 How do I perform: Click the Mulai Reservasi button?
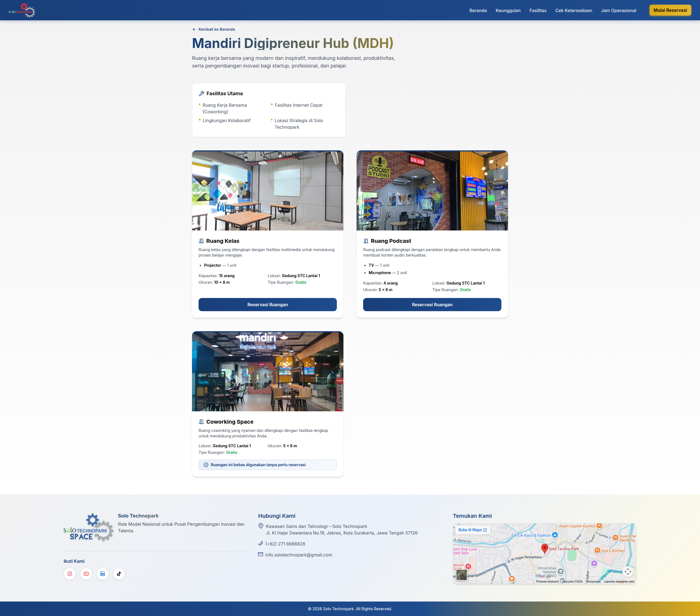(670, 10)
